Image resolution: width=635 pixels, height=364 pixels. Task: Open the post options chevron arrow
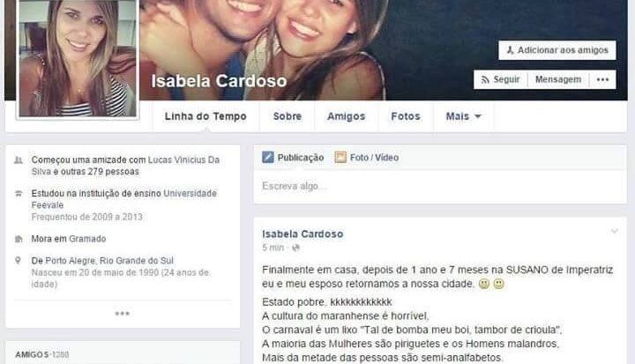tap(615, 232)
